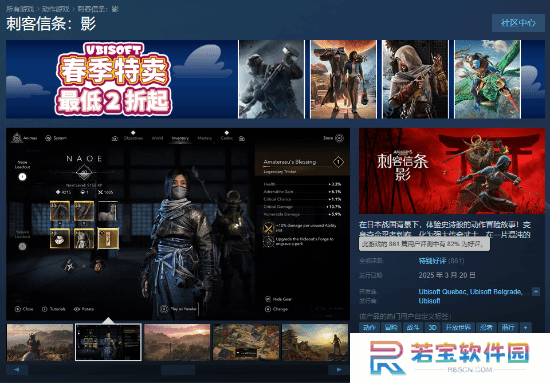550x383 pixels.
Task: Open the Ubisoft publisher link
Action: (x=429, y=301)
